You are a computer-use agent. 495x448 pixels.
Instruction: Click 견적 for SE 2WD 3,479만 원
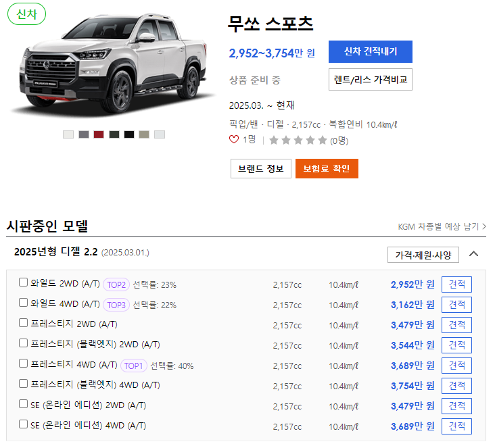[456, 406]
